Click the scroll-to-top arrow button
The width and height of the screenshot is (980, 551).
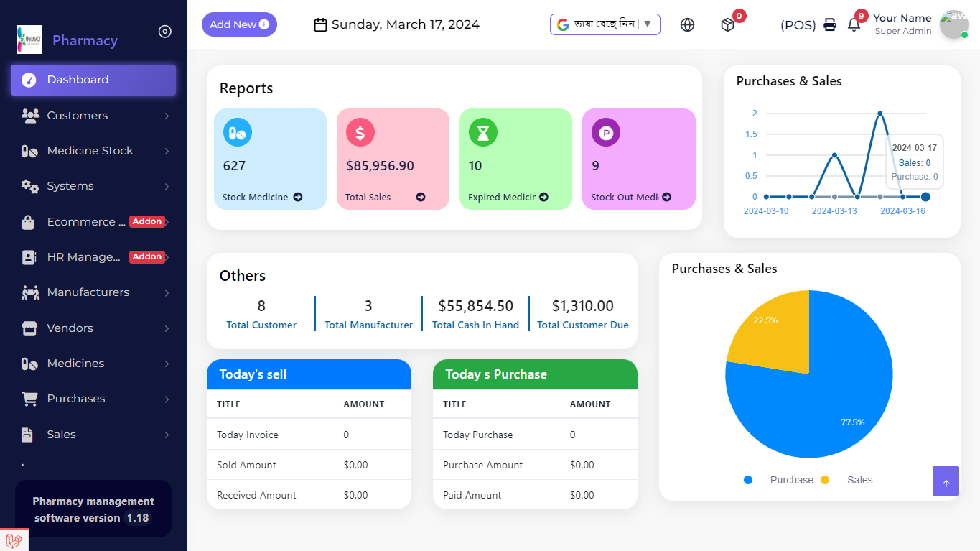946,481
